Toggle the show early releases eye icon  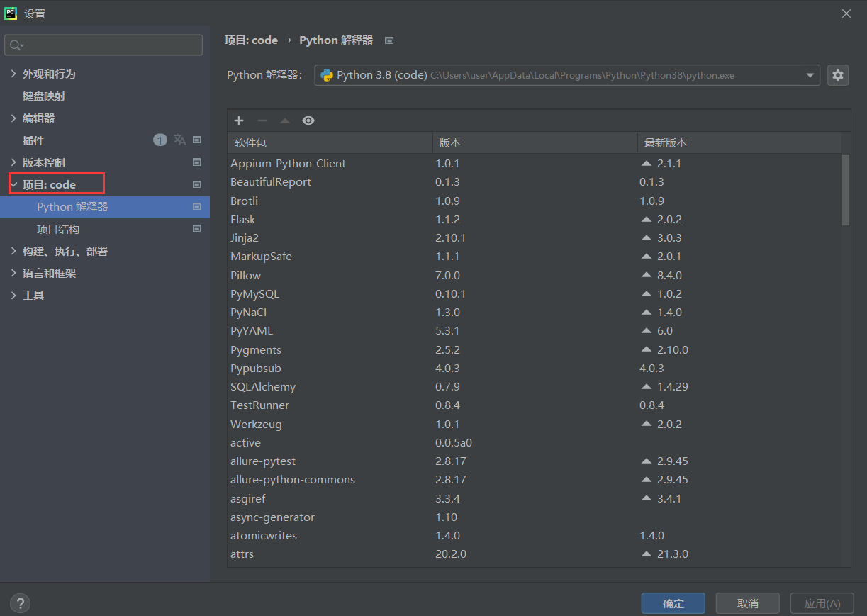308,121
